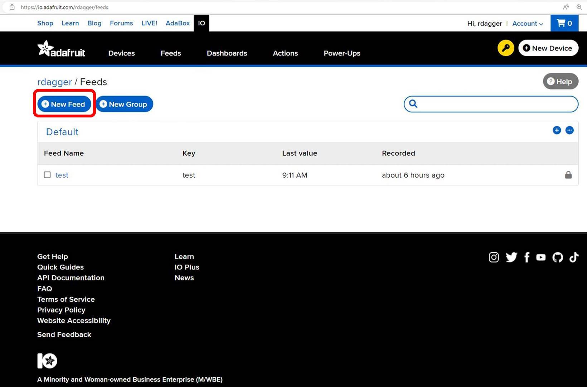The width and height of the screenshot is (588, 387).
Task: Open the footer Learn link
Action: point(184,257)
